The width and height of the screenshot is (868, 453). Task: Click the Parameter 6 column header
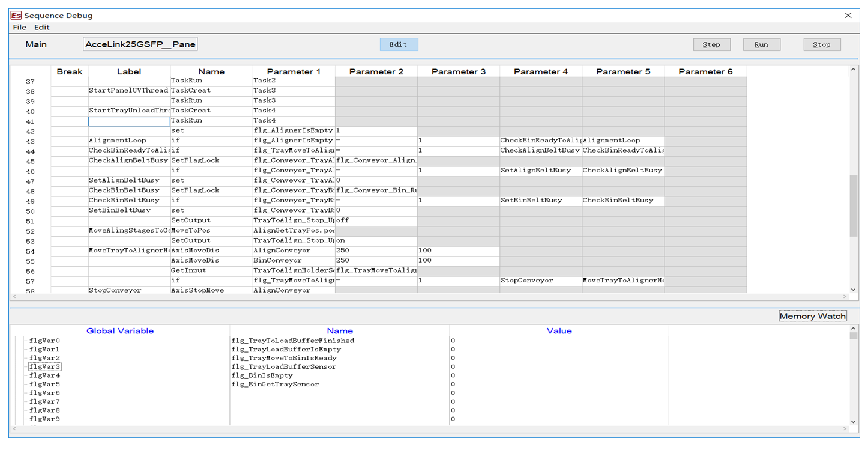[x=705, y=71]
